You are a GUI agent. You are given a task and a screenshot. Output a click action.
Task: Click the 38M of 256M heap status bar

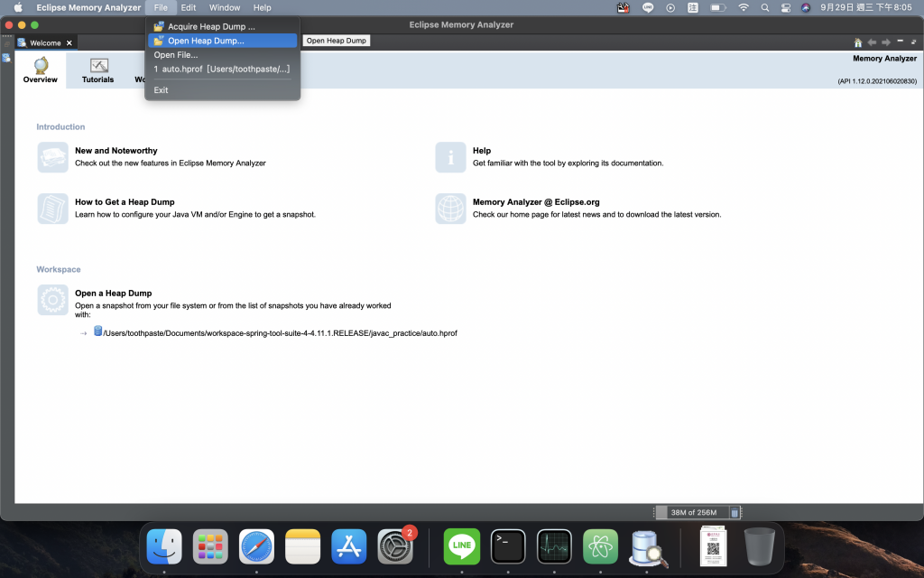point(693,513)
